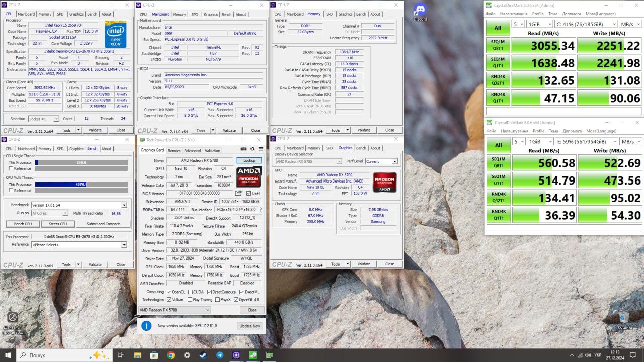Click the Bus Interface question mark icon

click(261, 209)
